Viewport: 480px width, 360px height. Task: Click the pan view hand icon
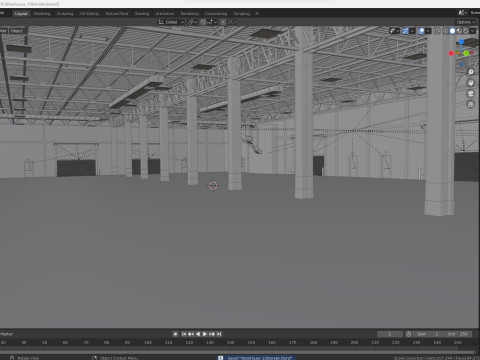coord(471,83)
